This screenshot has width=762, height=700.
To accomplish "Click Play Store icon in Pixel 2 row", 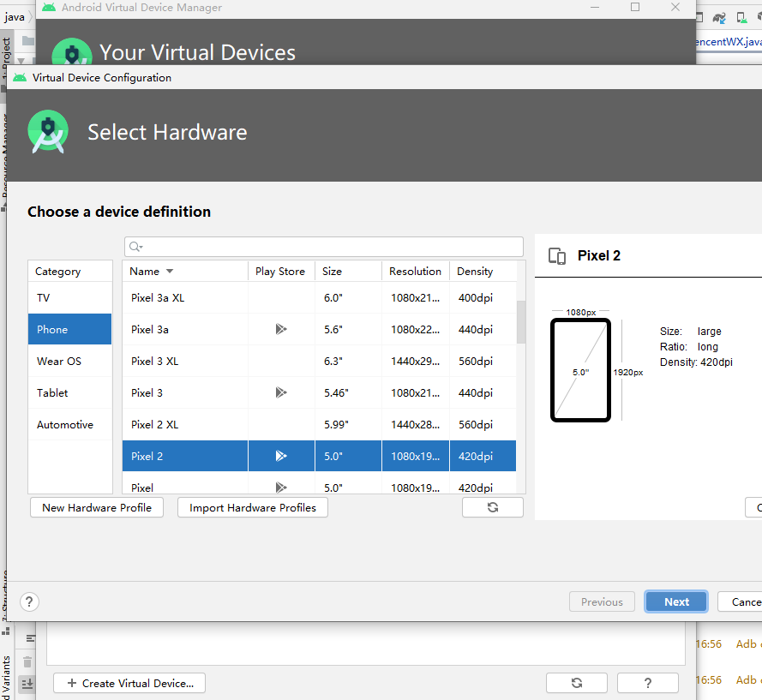I will coord(281,456).
